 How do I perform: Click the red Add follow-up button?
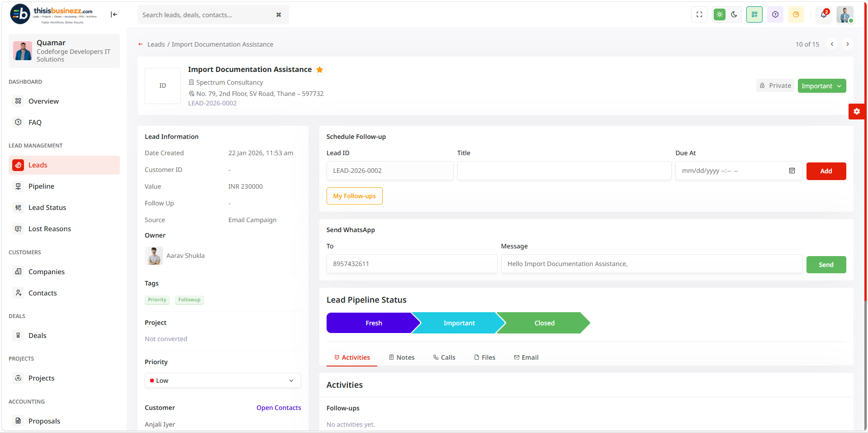coord(826,171)
